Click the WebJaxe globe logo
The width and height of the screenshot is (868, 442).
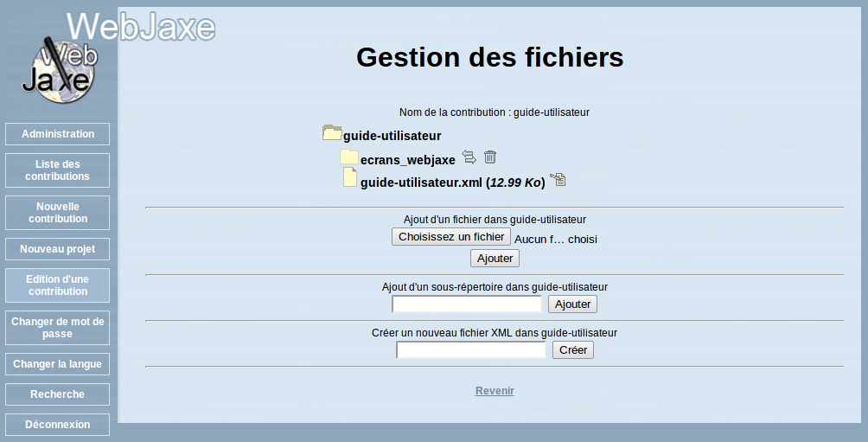(x=61, y=70)
